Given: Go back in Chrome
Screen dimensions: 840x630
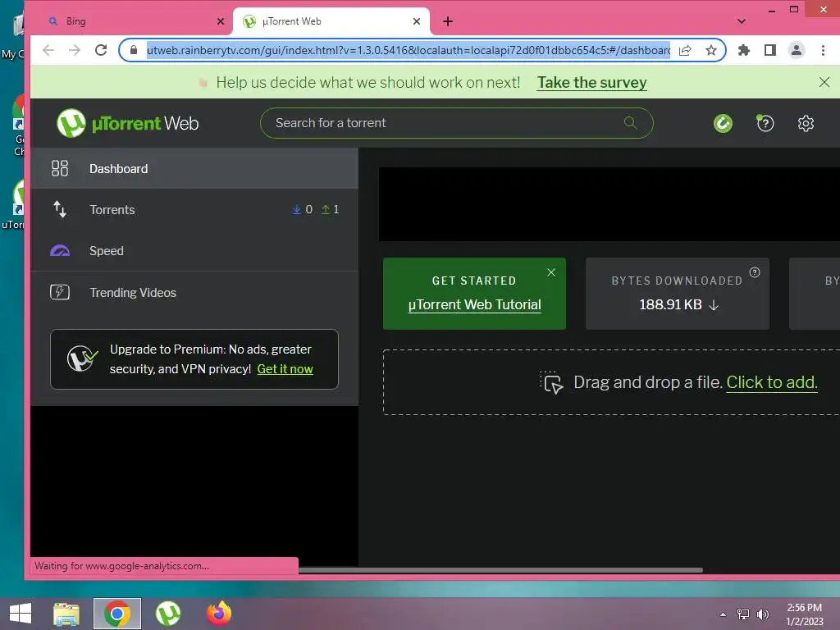Looking at the screenshot, I should click(x=48, y=50).
